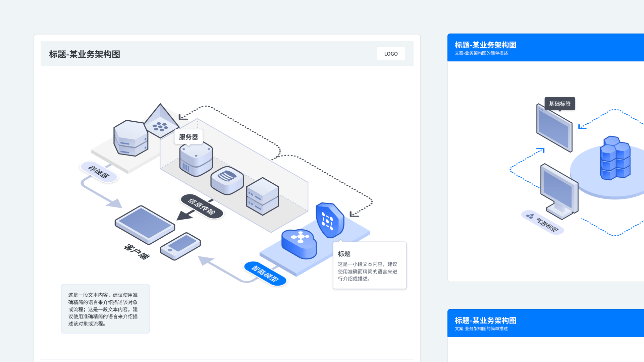Select the desktop computer monitor icon
This screenshot has height=362, width=644.
559,191
